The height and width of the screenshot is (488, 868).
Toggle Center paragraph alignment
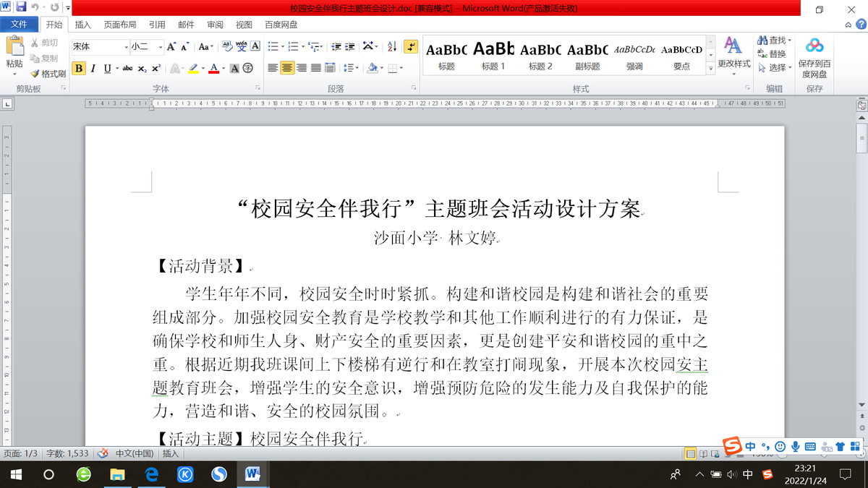pyautogui.click(x=287, y=69)
